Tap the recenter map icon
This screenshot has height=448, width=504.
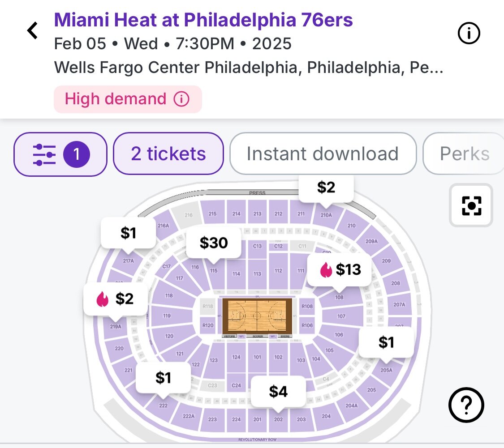[471, 205]
